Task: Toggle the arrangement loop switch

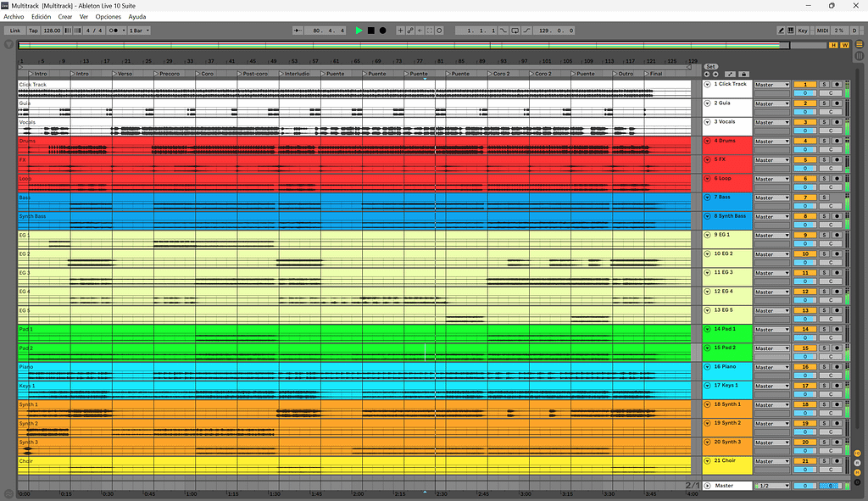Action: 515,31
